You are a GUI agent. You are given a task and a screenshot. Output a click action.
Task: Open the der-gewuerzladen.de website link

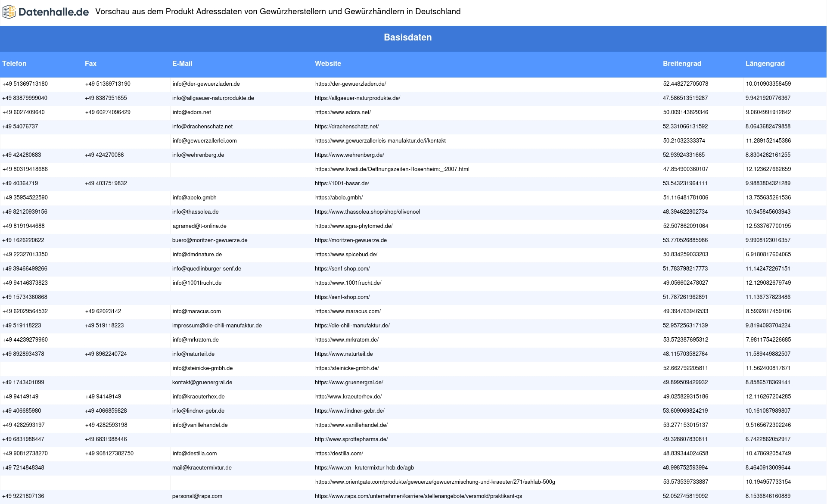pyautogui.click(x=351, y=84)
